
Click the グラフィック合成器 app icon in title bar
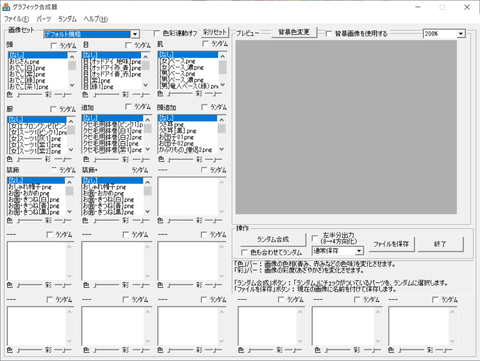click(6, 7)
